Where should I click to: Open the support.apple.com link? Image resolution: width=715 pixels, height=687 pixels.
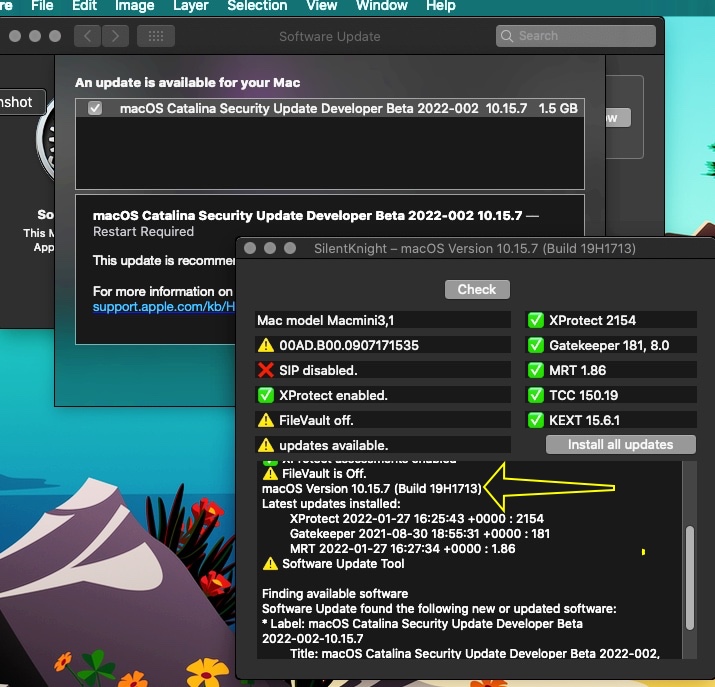coord(164,306)
